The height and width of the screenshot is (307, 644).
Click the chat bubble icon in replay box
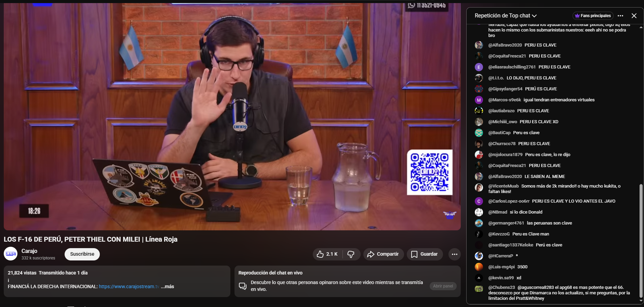243,286
